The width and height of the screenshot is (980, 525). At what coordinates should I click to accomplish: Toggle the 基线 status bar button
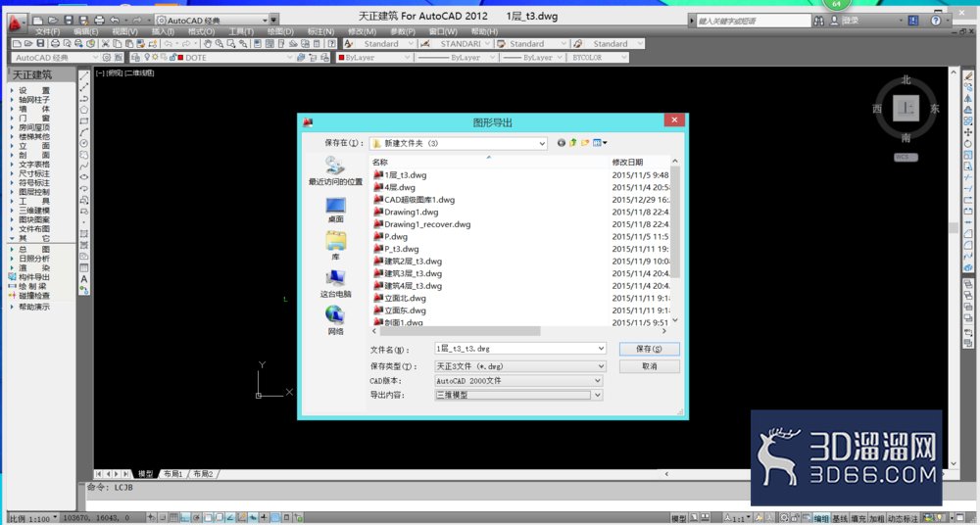(840, 519)
